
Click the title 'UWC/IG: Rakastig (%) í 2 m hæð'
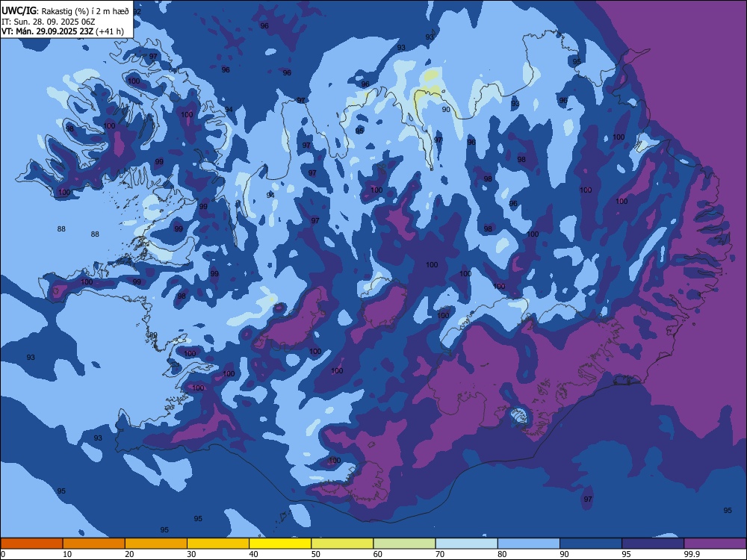coord(65,11)
